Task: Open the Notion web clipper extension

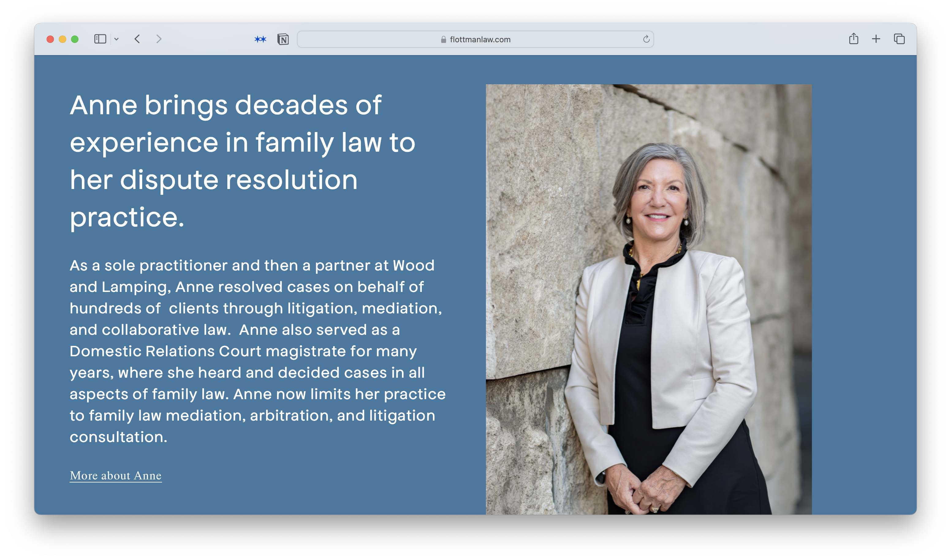Action: 283,39
